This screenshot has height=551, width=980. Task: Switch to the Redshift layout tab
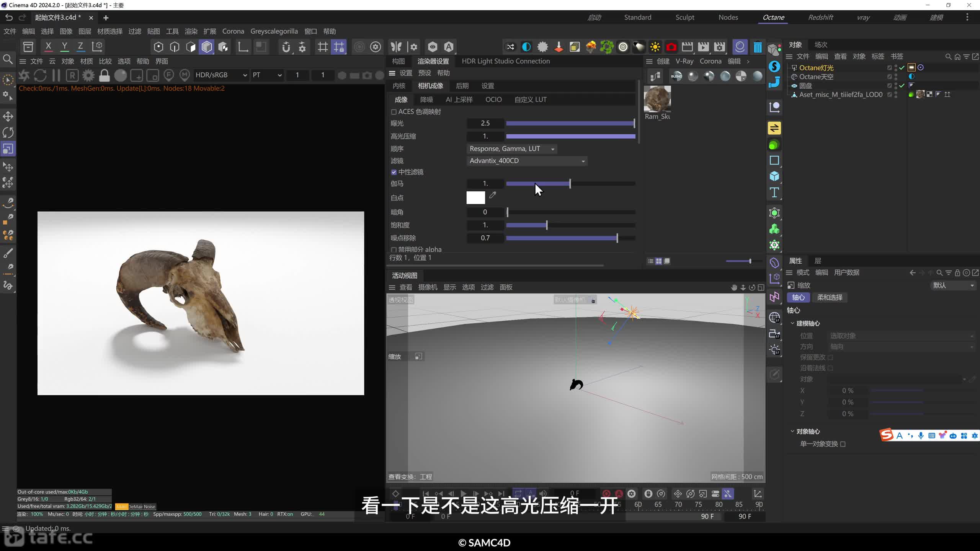(x=820, y=18)
